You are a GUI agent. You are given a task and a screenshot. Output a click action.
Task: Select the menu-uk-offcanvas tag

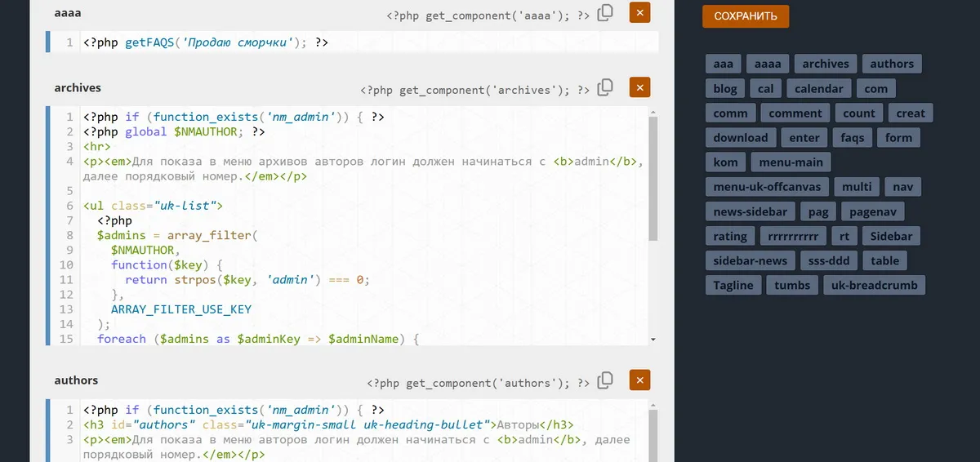click(x=768, y=187)
